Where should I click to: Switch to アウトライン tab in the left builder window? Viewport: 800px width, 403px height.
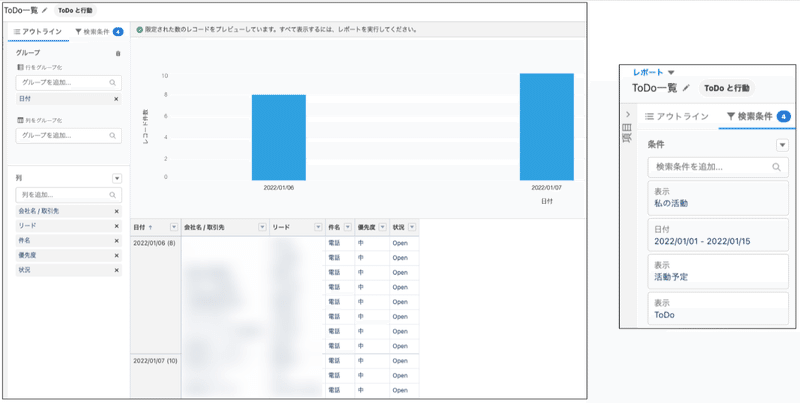38,32
